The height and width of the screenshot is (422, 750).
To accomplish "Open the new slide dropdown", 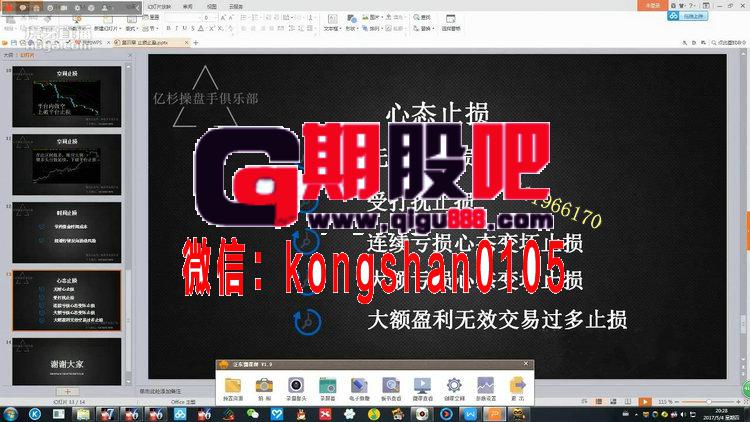I will (x=106, y=29).
